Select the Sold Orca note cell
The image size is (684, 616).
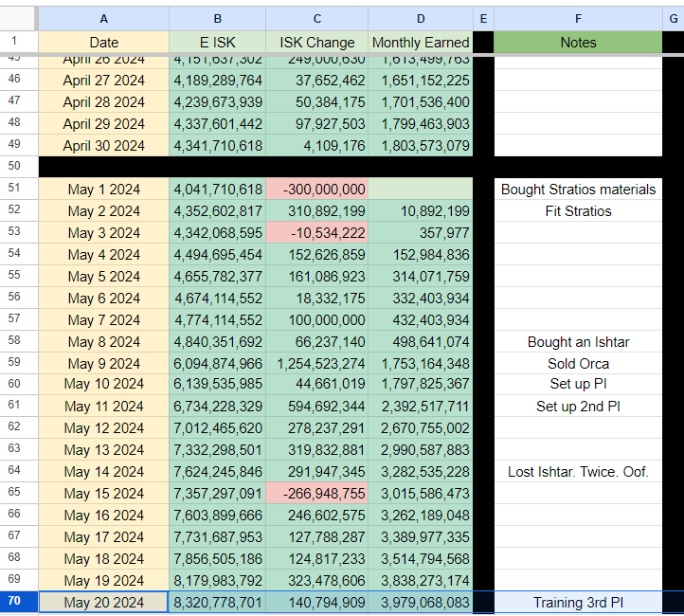click(x=578, y=363)
